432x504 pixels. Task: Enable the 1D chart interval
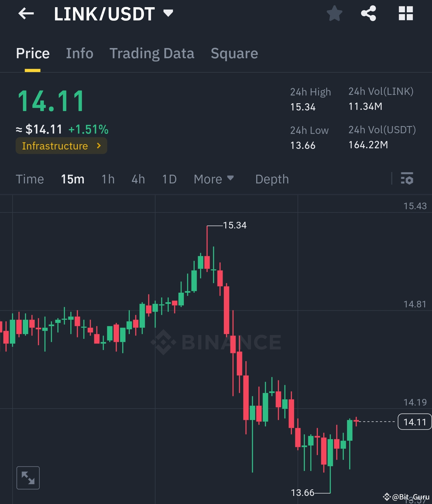[169, 179]
